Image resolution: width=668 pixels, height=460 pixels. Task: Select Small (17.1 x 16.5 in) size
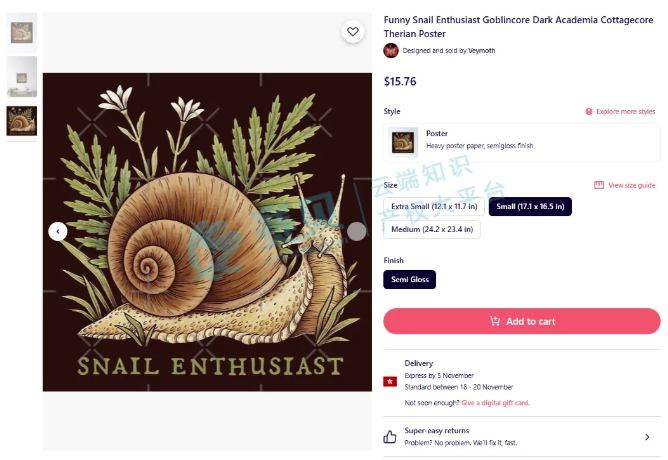[530, 207]
